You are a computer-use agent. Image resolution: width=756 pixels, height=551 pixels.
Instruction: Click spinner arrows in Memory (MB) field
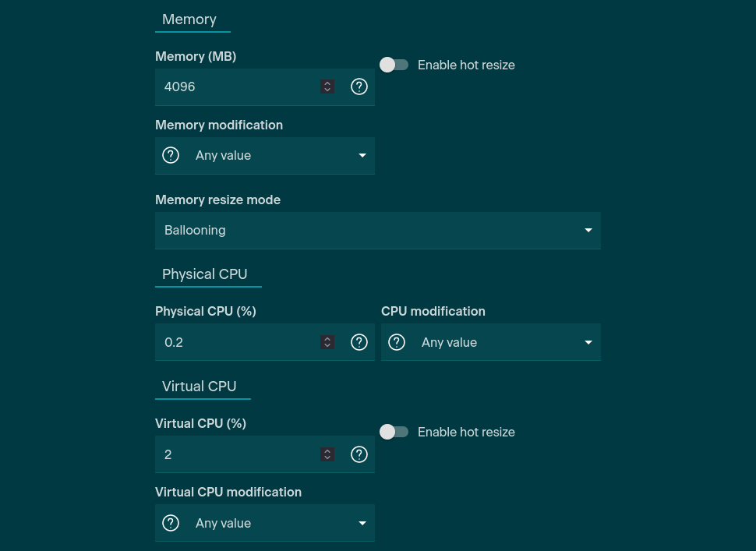pyautogui.click(x=328, y=87)
